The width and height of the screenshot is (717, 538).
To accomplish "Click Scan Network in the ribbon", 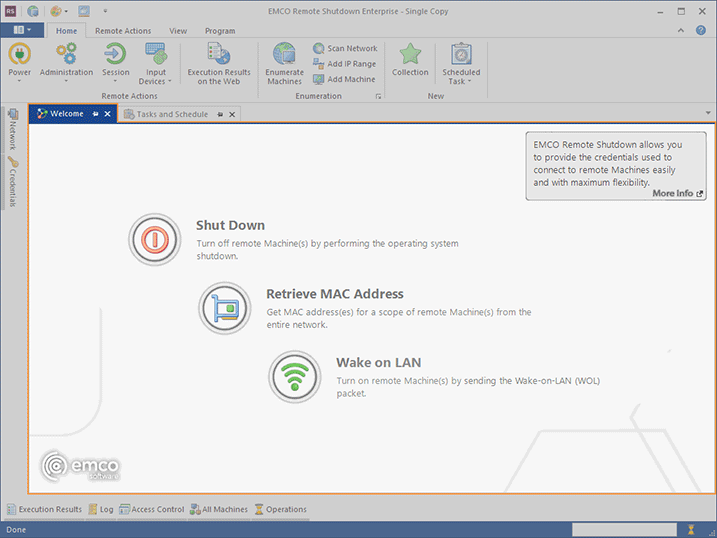I will click(345, 48).
